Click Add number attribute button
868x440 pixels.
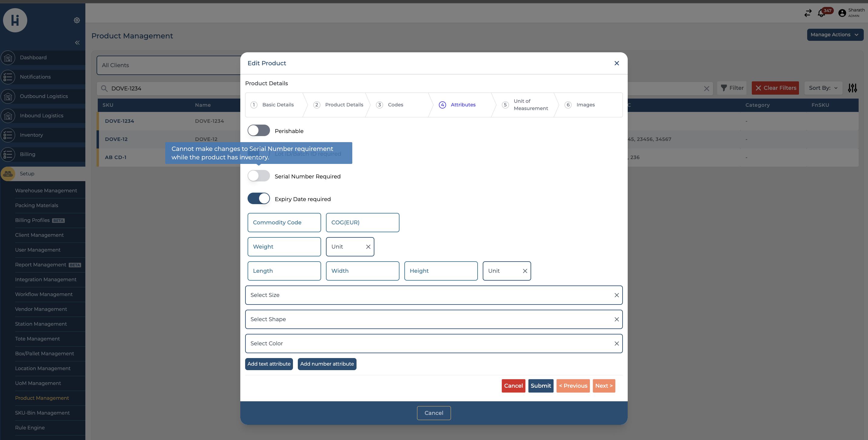(x=327, y=364)
